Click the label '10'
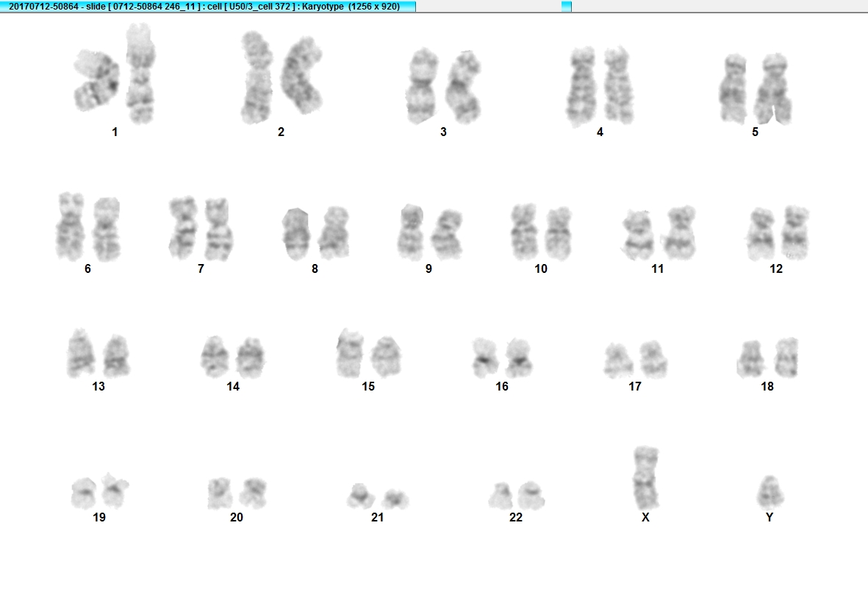The image size is (868, 595). [541, 268]
